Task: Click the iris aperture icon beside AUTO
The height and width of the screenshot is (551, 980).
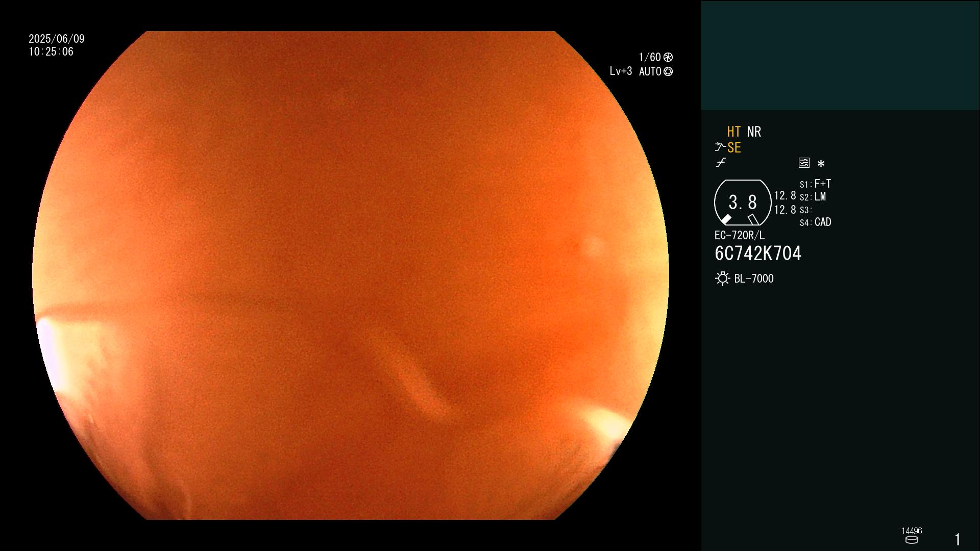Action: pyautogui.click(x=668, y=71)
